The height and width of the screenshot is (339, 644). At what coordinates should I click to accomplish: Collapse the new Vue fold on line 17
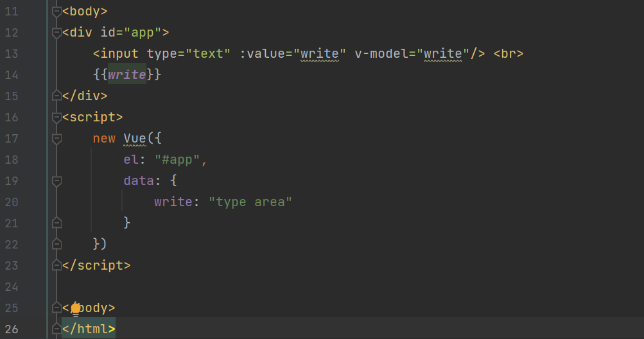[57, 139]
